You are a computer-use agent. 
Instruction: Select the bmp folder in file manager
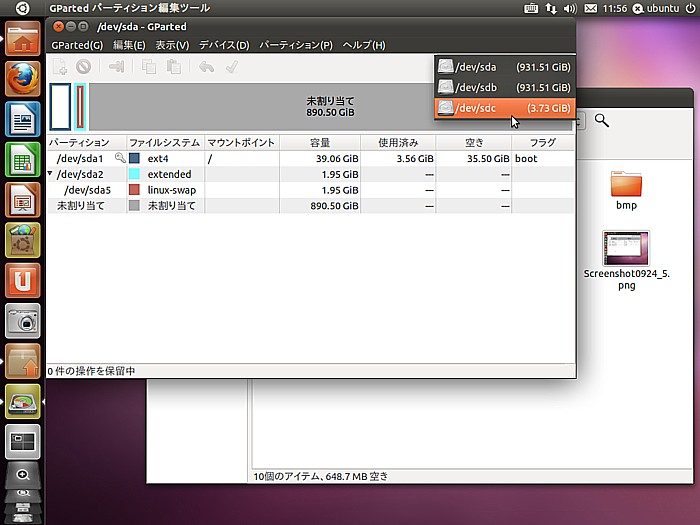tap(626, 190)
